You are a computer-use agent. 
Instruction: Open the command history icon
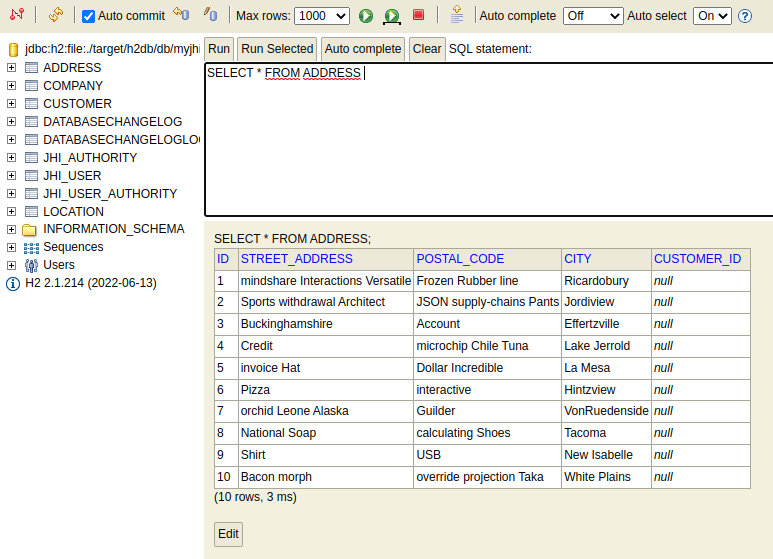click(457, 14)
